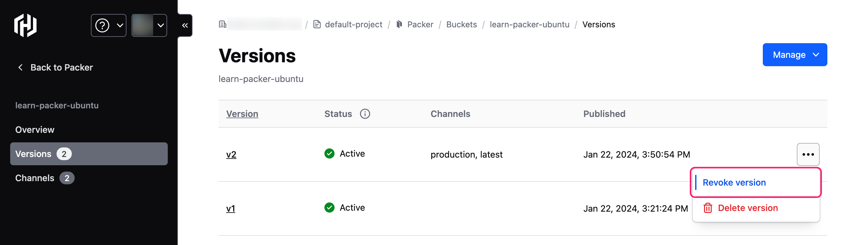Click the Published column header
The width and height of the screenshot is (868, 245).
click(604, 114)
